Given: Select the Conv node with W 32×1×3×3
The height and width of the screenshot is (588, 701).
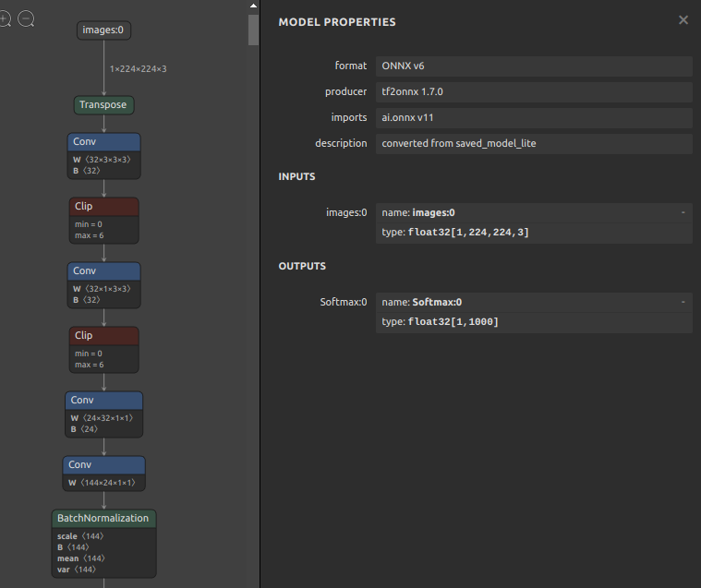Looking at the screenshot, I should tap(103, 271).
